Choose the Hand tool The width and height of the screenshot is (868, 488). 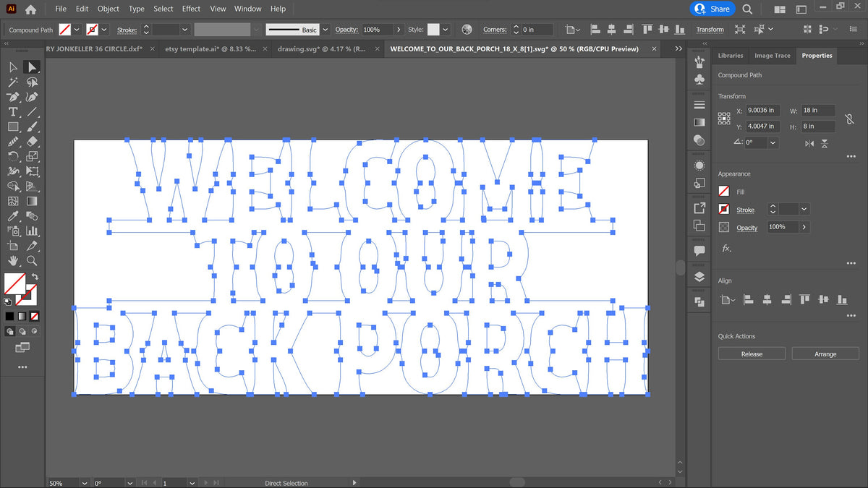coord(13,261)
